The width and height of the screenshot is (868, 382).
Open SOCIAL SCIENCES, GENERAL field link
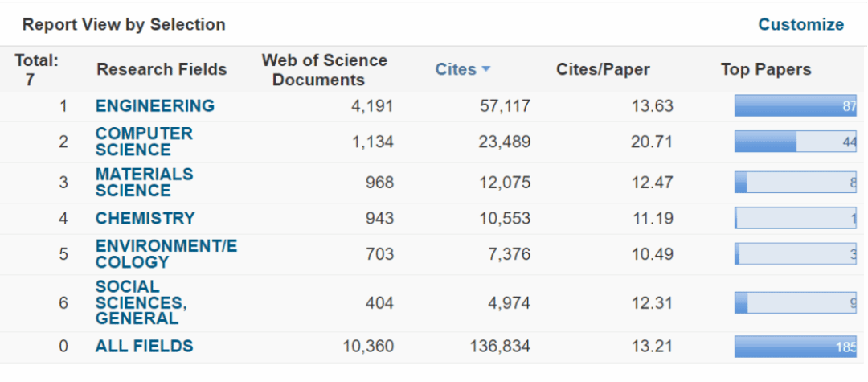[x=141, y=302]
